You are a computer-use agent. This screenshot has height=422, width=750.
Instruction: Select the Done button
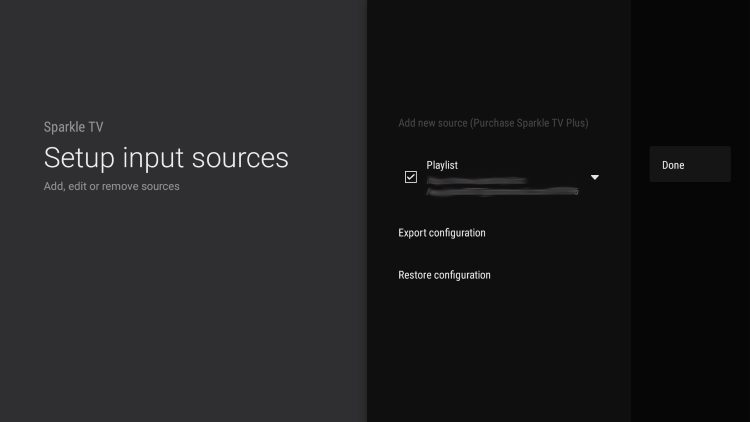tap(690, 165)
